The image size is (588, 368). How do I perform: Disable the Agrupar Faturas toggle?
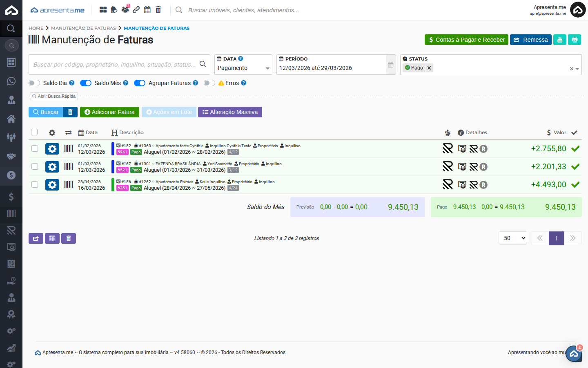pos(140,83)
